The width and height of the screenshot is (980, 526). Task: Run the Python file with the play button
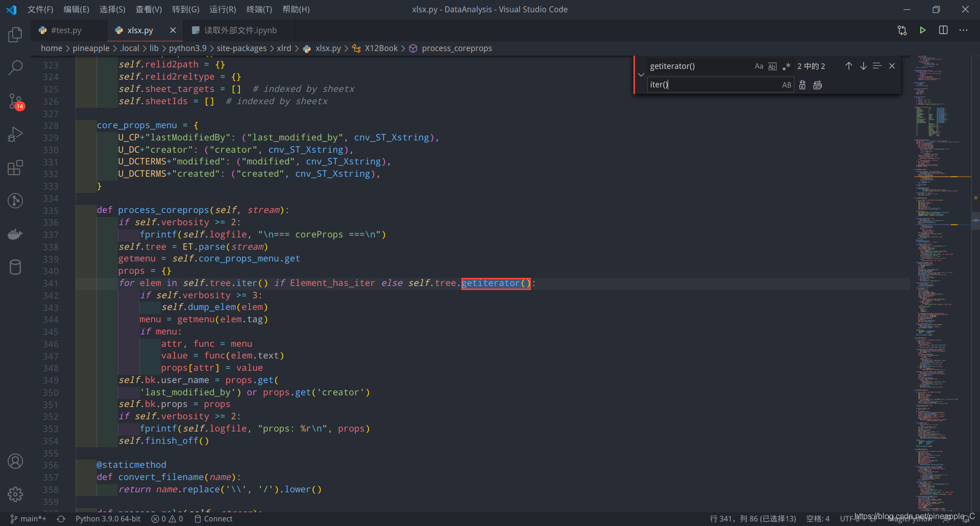[x=923, y=30]
